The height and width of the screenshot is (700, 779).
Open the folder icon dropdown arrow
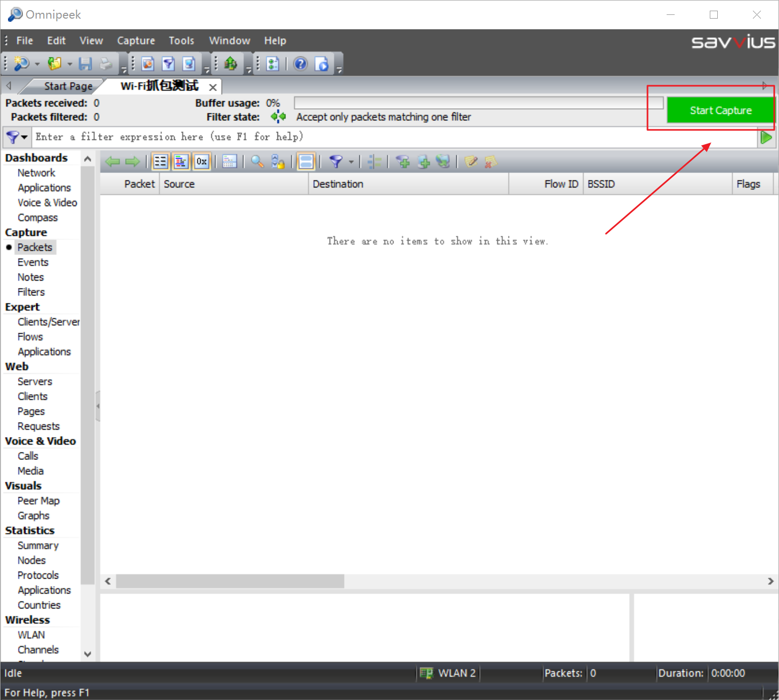[70, 64]
